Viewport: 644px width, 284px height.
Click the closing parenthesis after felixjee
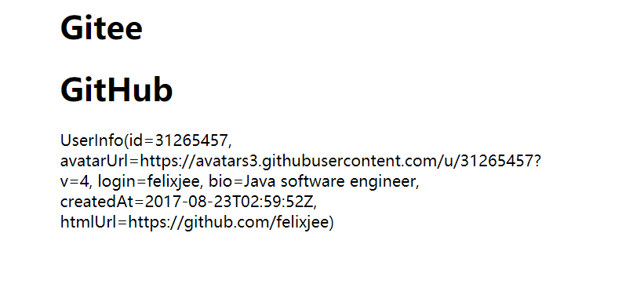click(x=332, y=222)
